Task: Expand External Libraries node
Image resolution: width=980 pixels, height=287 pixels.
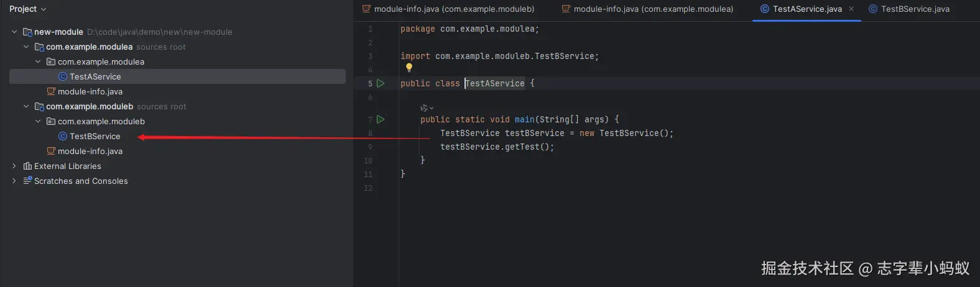Action: 14,166
